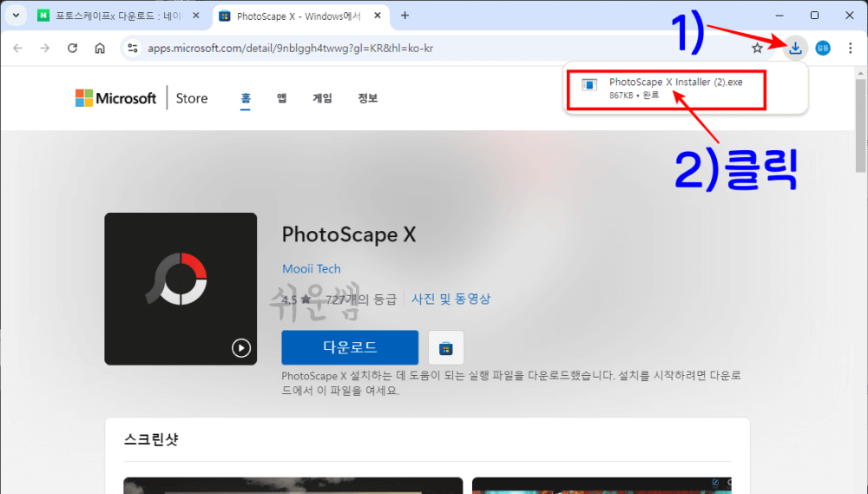Image resolution: width=868 pixels, height=494 pixels.
Task: Go back with the back arrow
Action: 17,48
